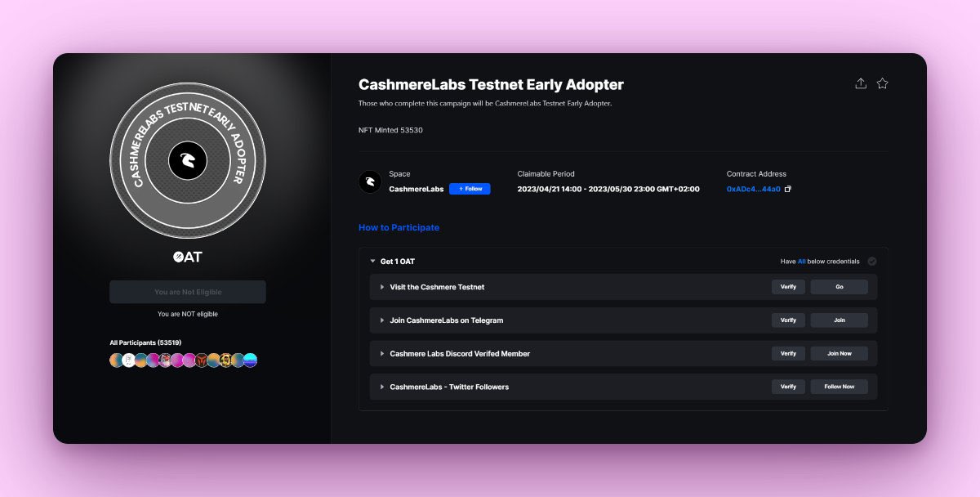Click Join for the Telegram task

pos(840,320)
